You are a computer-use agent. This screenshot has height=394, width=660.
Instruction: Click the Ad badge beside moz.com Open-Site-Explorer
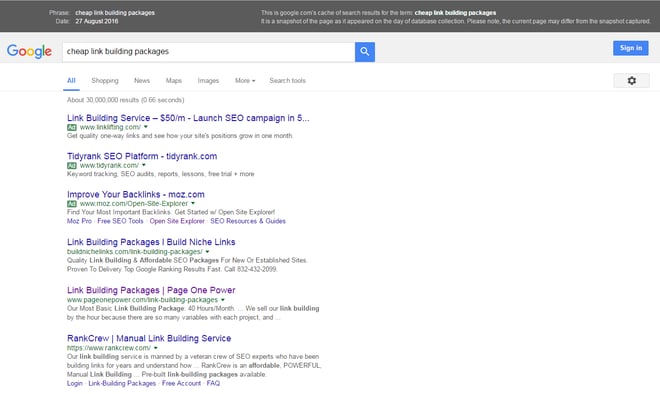[72, 204]
